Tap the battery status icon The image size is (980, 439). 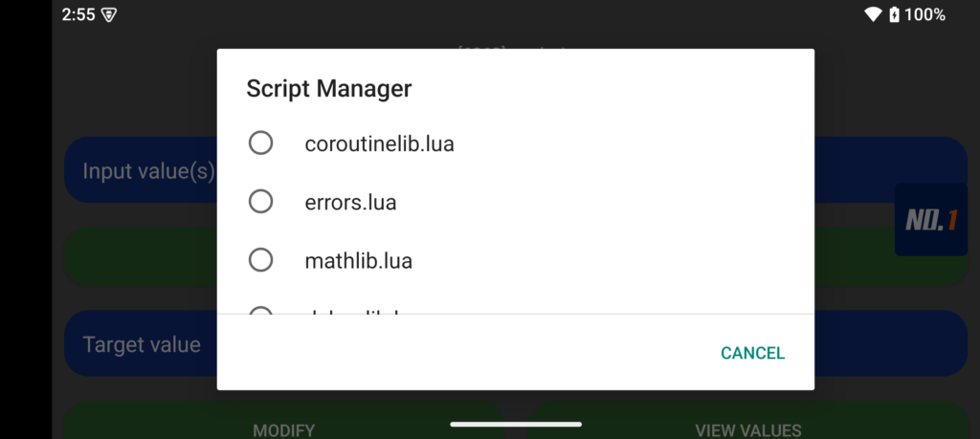point(894,14)
